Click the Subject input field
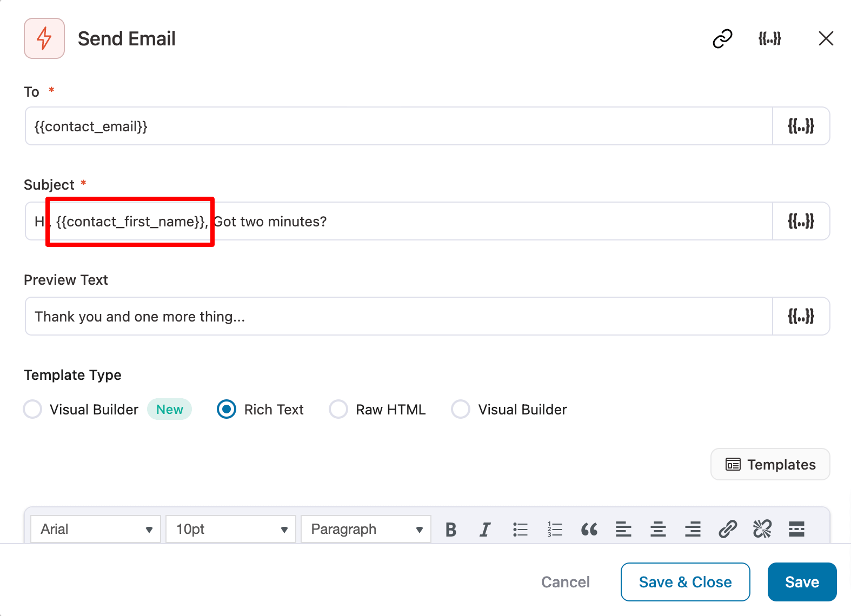851x616 pixels. click(399, 222)
